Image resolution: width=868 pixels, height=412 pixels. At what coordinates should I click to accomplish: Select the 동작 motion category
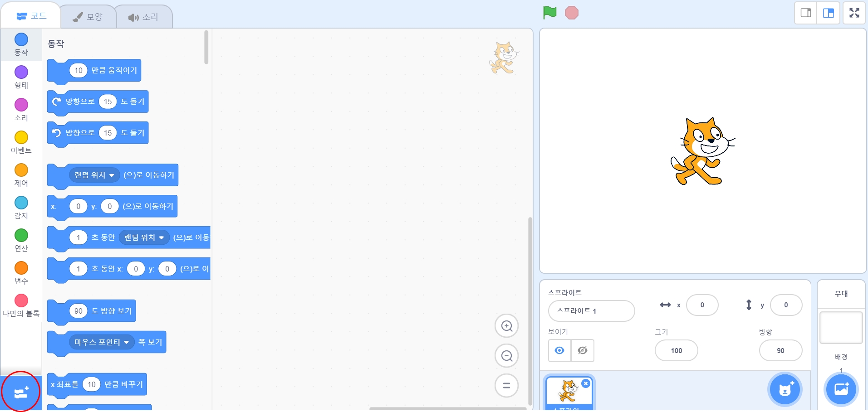21,44
